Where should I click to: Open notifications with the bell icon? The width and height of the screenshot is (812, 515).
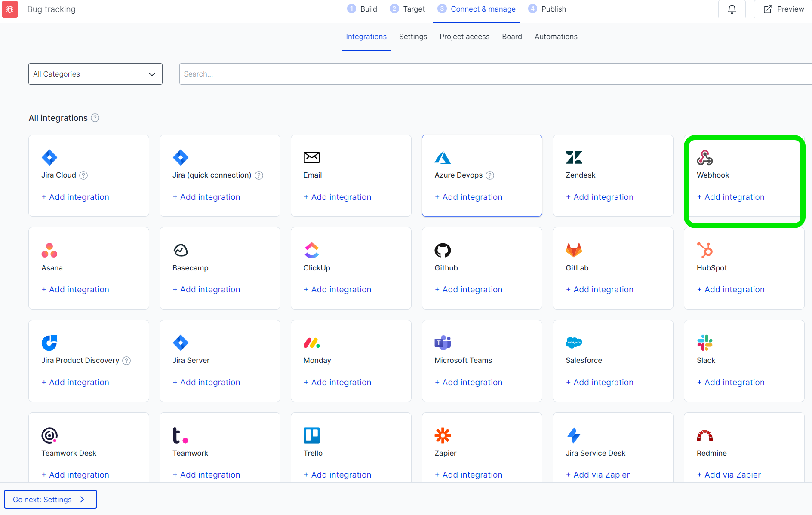pyautogui.click(x=732, y=9)
